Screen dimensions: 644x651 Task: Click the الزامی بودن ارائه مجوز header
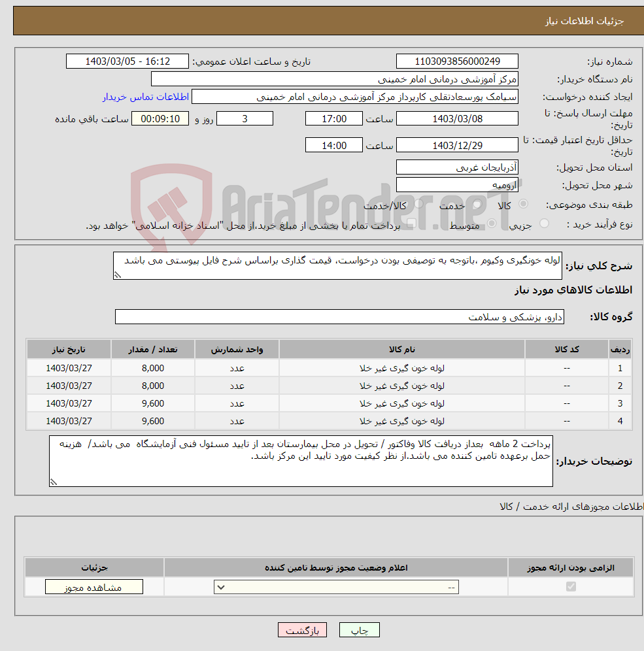[571, 567]
